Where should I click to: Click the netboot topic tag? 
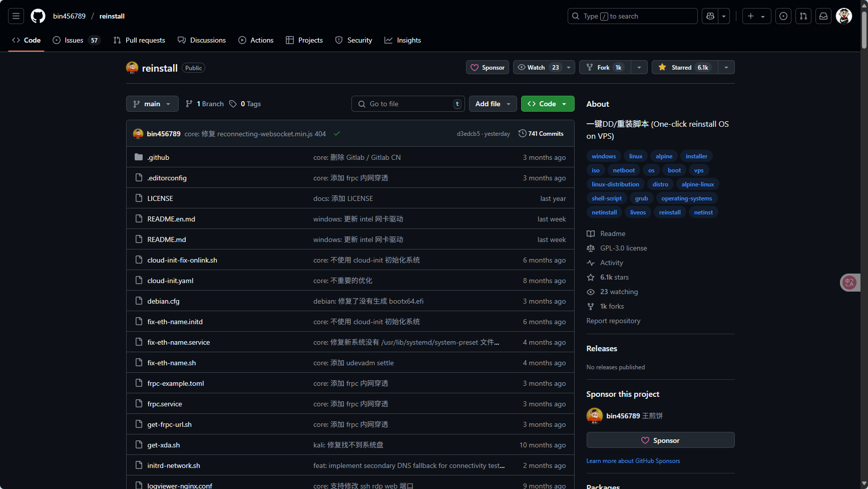(624, 170)
